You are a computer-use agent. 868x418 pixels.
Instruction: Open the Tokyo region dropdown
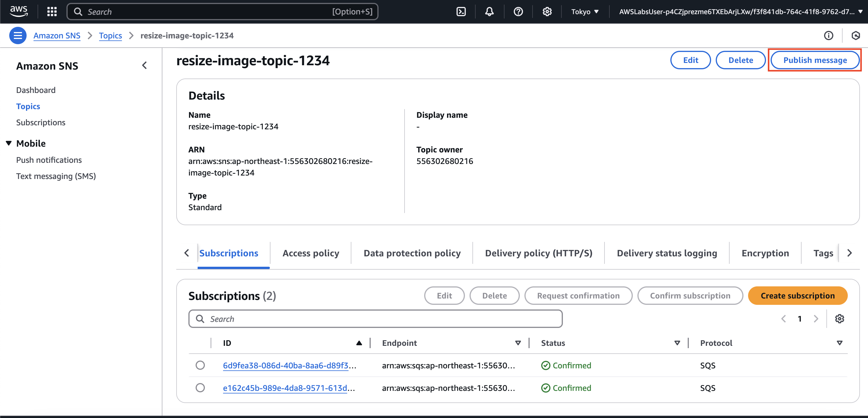[585, 12]
